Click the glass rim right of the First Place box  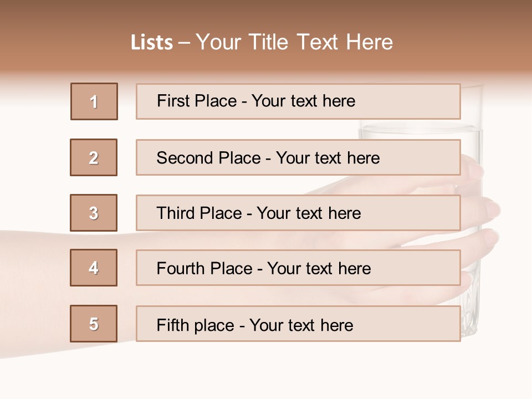pyautogui.click(x=472, y=89)
